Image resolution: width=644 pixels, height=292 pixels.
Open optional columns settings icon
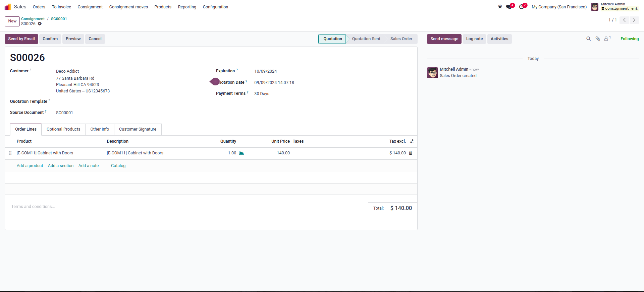point(412,141)
